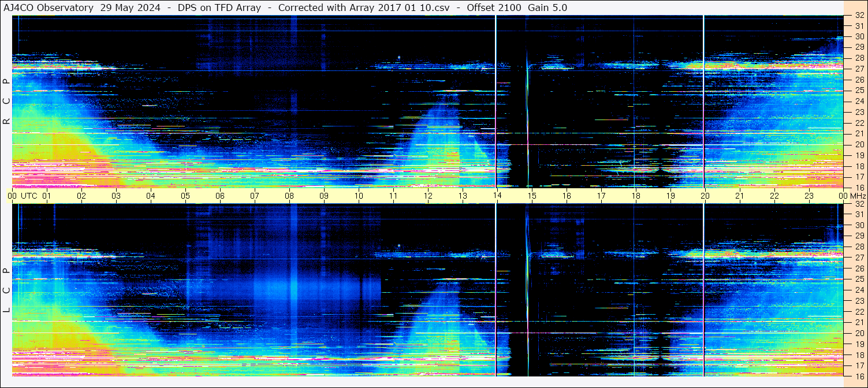This screenshot has height=388, width=868.
Task: Select the 19 hour time axis label
Action: tap(670, 196)
